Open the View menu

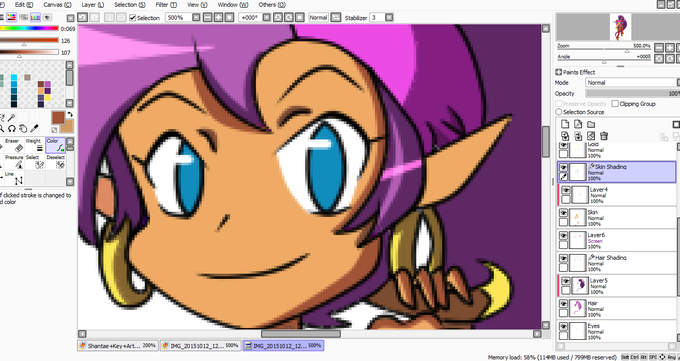coord(197,5)
